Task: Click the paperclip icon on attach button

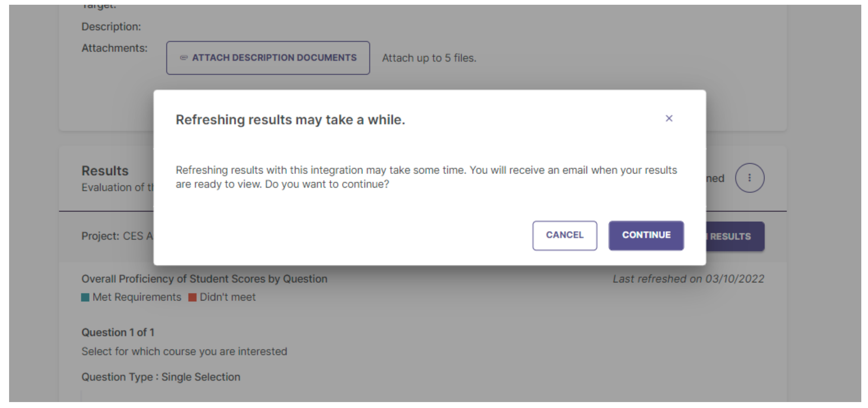Action: pos(184,58)
